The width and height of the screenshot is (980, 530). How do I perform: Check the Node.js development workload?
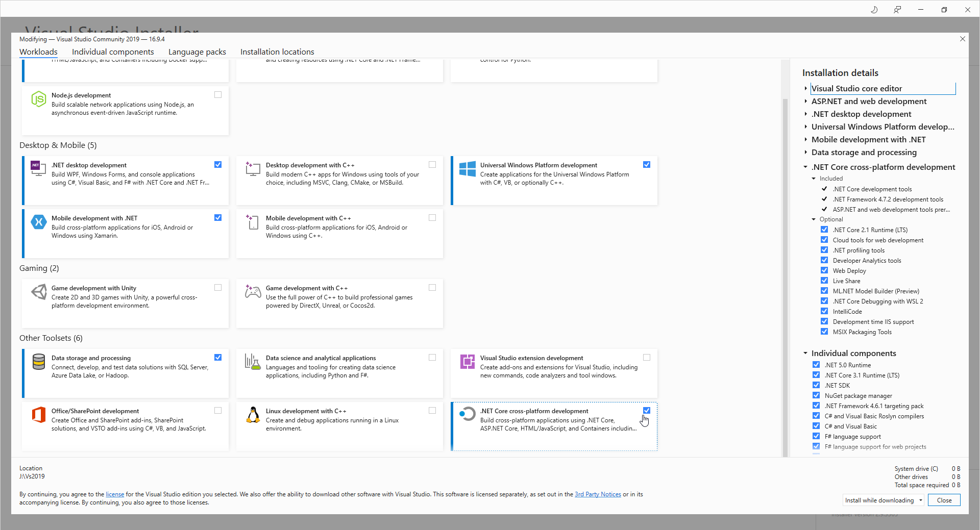(218, 95)
